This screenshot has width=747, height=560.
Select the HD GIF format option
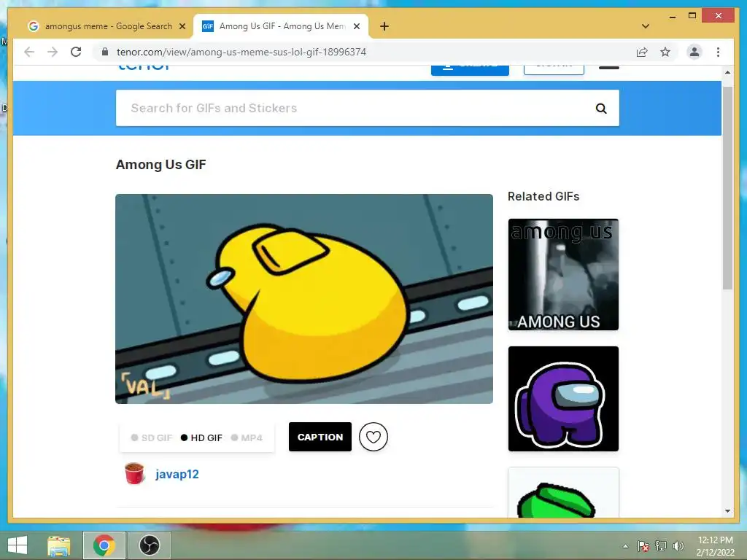pyautogui.click(x=201, y=437)
